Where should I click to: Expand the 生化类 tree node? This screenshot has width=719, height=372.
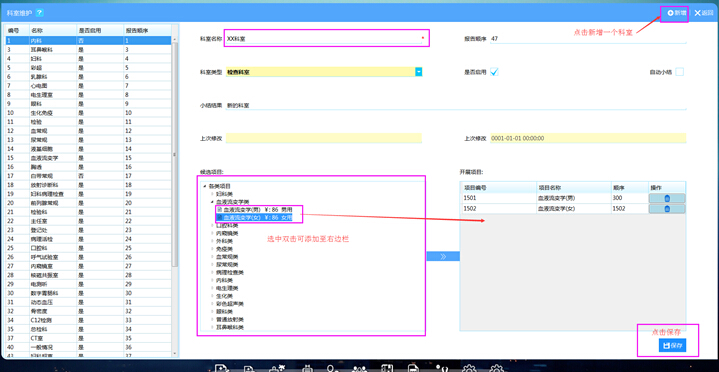coord(212,295)
